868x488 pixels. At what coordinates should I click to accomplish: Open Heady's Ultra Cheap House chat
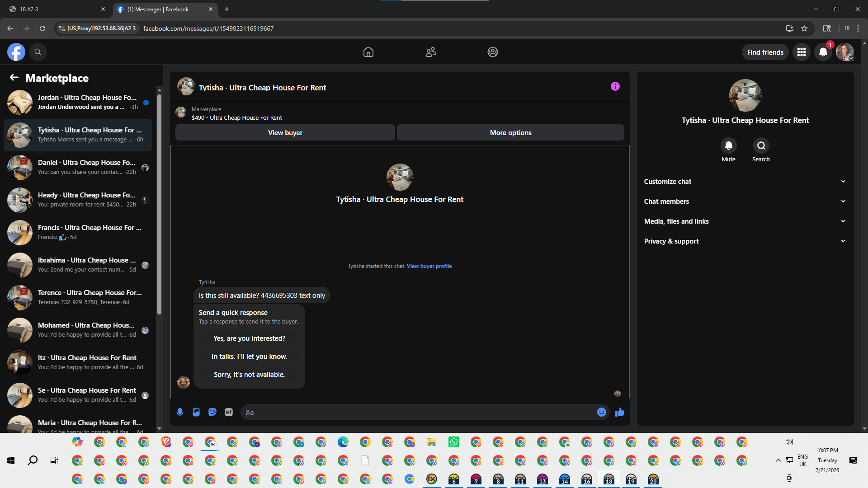(78, 200)
